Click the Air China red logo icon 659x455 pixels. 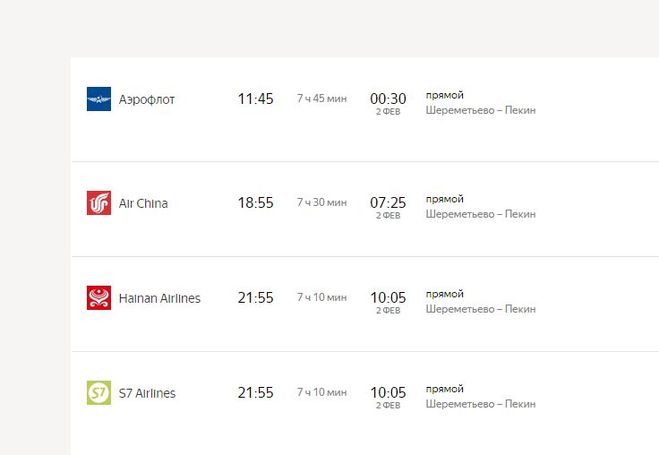(x=99, y=203)
